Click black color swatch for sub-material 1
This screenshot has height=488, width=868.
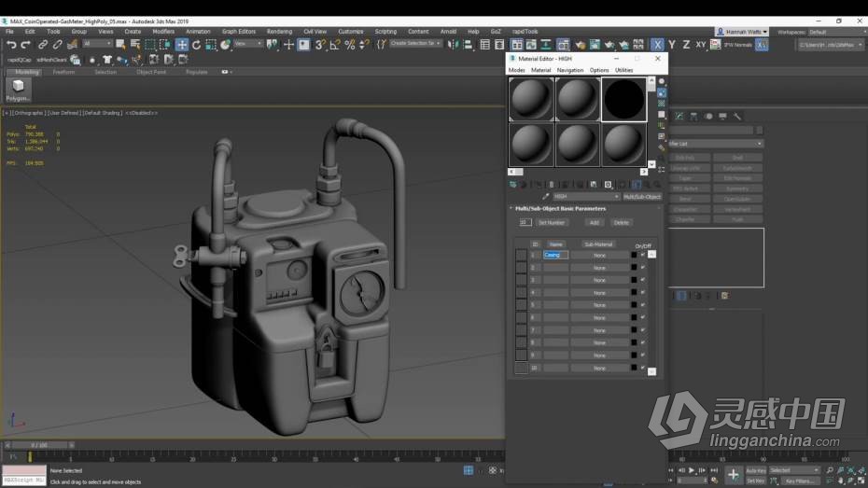(634, 255)
